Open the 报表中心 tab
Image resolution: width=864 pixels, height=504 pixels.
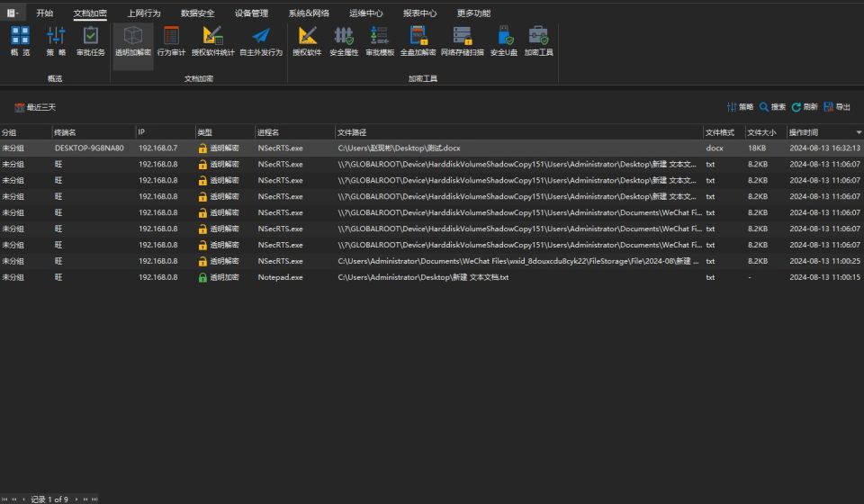(x=420, y=13)
